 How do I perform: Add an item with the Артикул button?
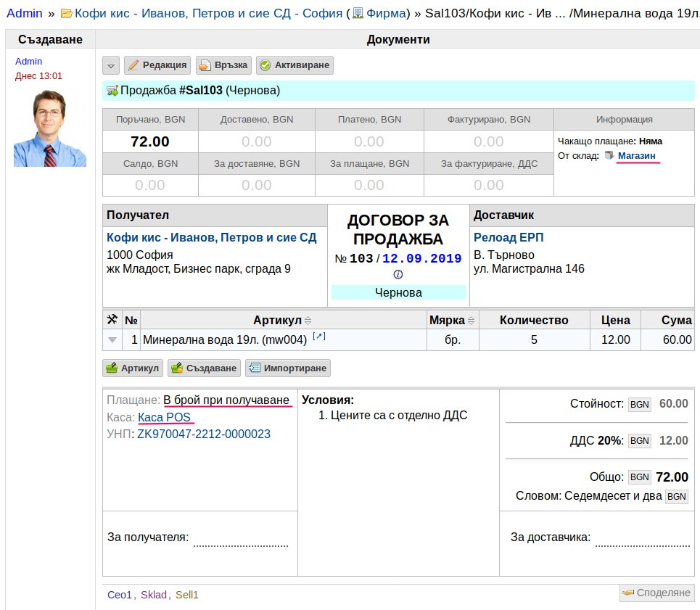point(133,368)
